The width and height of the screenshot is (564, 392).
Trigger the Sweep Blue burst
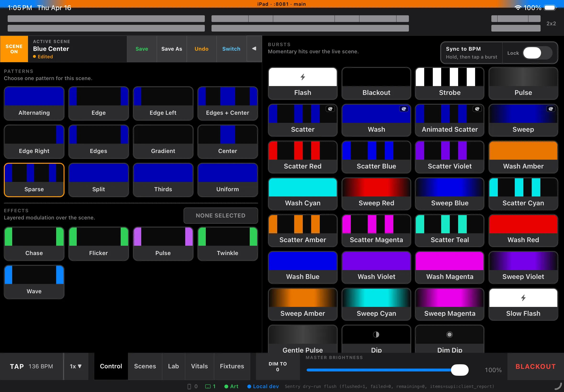[449, 194]
